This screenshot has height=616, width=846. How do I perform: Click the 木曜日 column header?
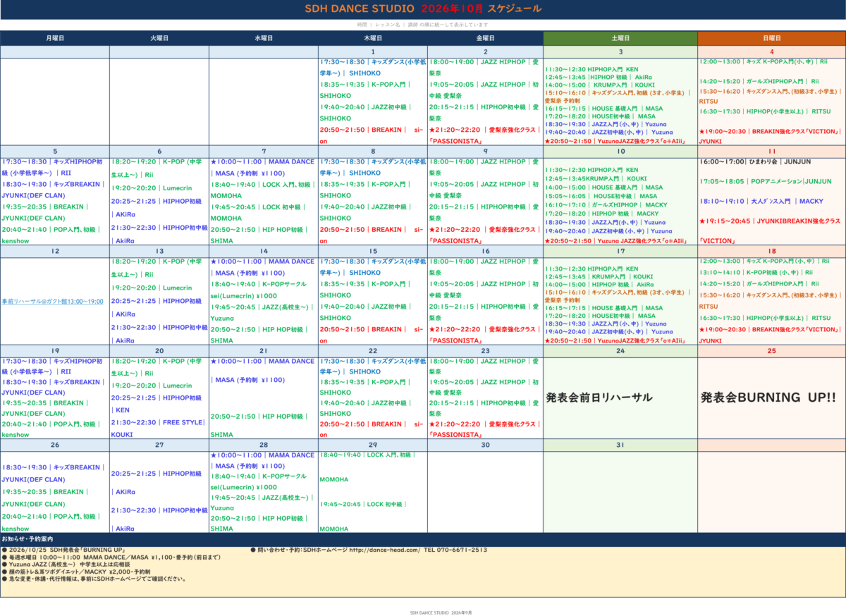[x=373, y=38]
